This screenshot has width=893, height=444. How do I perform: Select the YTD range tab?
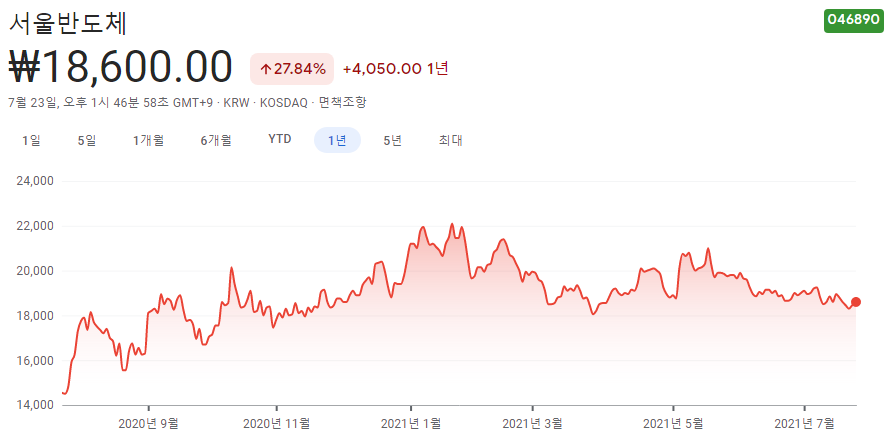click(280, 139)
